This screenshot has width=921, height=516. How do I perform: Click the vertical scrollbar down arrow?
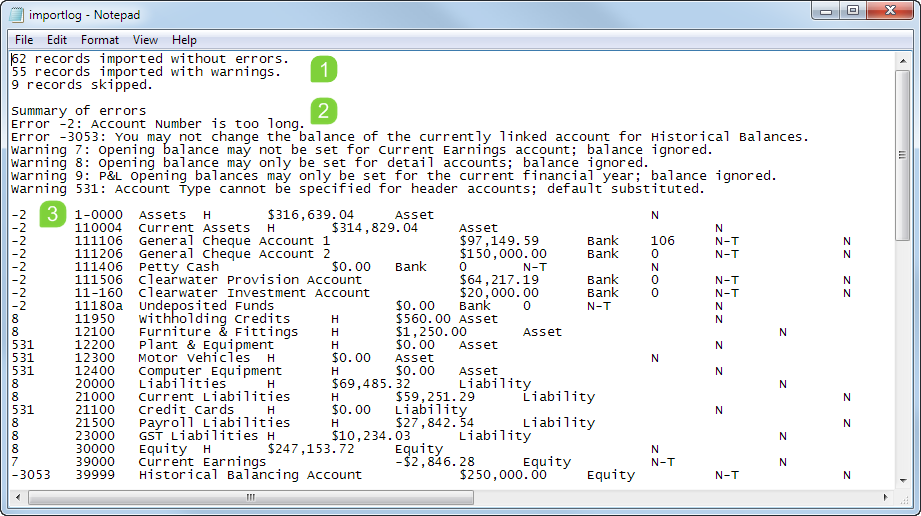903,481
